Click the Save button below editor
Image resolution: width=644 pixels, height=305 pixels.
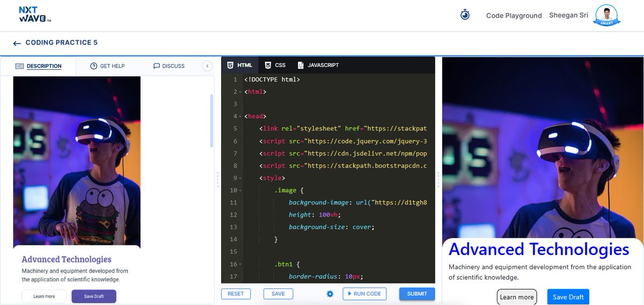pyautogui.click(x=278, y=294)
